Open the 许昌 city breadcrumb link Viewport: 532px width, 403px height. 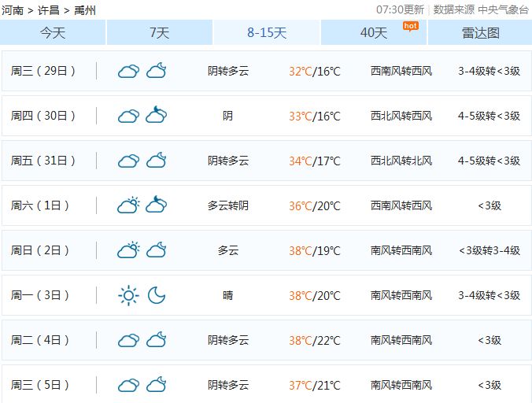[x=49, y=10]
